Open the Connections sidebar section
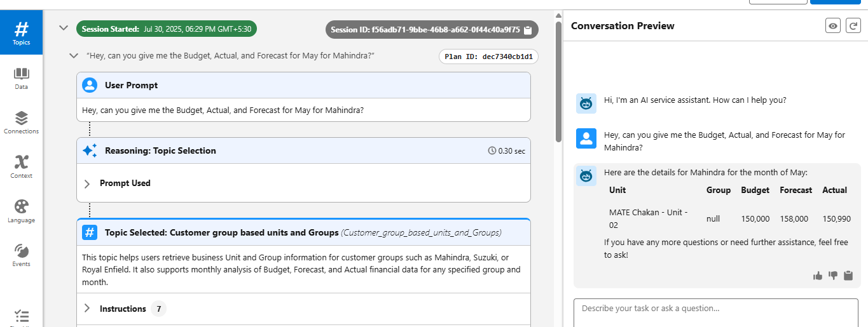Viewport: 868px width, 327px height. click(21, 123)
